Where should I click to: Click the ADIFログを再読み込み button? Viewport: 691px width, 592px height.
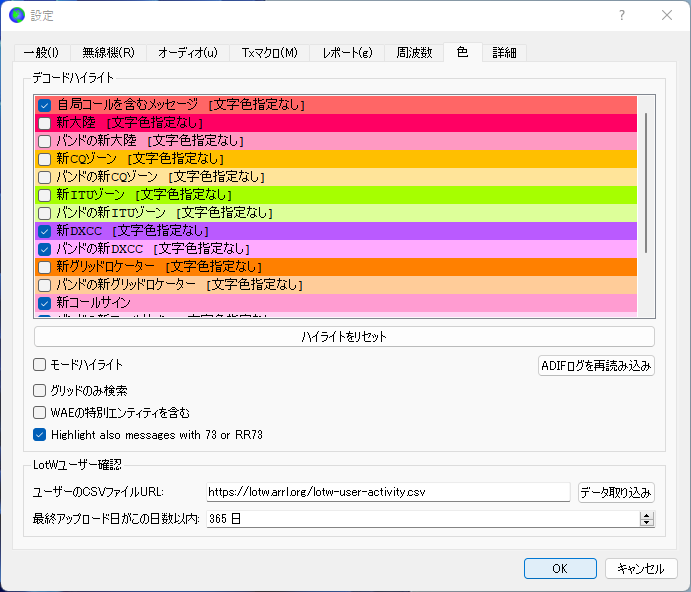click(x=596, y=365)
